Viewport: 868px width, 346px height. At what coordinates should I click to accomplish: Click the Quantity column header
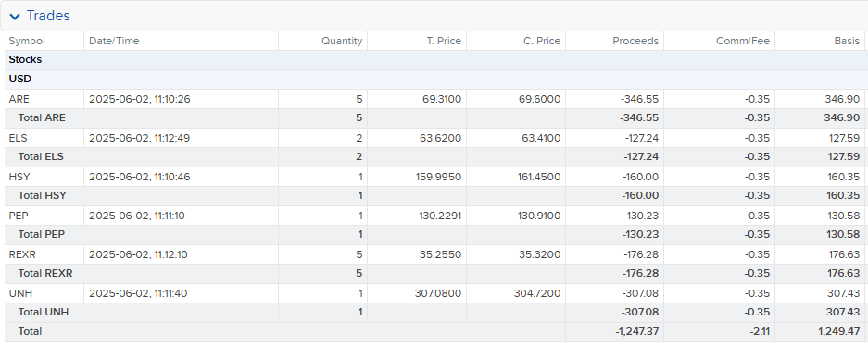click(x=342, y=41)
